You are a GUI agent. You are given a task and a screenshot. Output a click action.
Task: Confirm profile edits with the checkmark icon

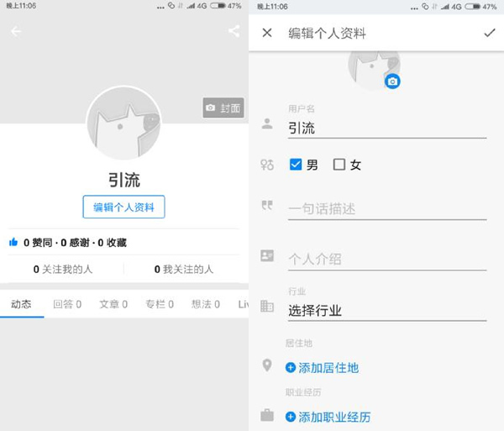click(x=489, y=33)
